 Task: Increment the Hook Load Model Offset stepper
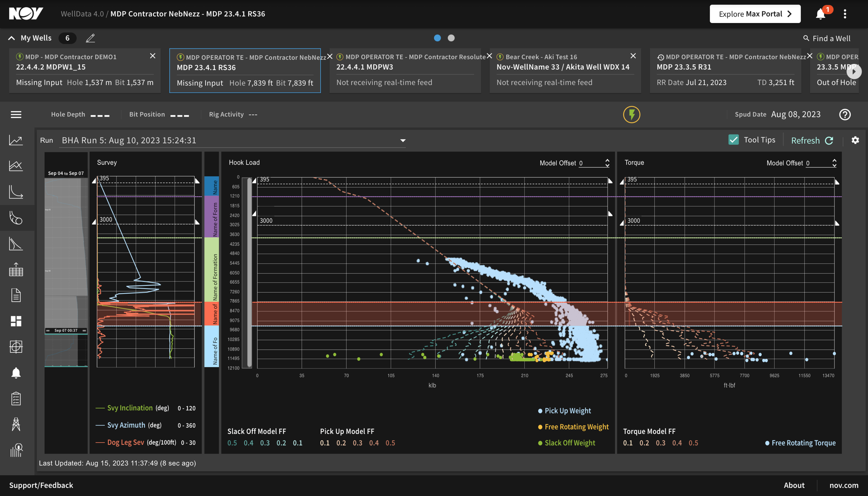607,161
